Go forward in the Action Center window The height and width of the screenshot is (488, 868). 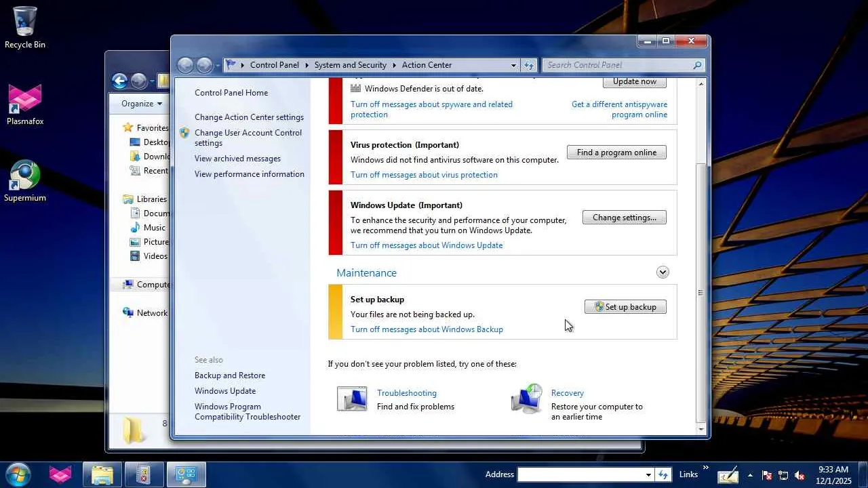click(204, 65)
